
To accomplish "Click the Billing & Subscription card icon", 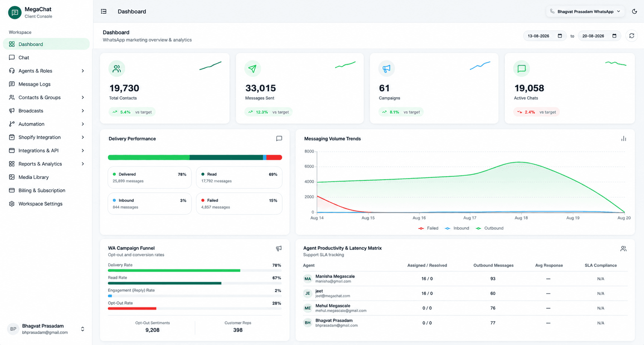I will (x=12, y=191).
